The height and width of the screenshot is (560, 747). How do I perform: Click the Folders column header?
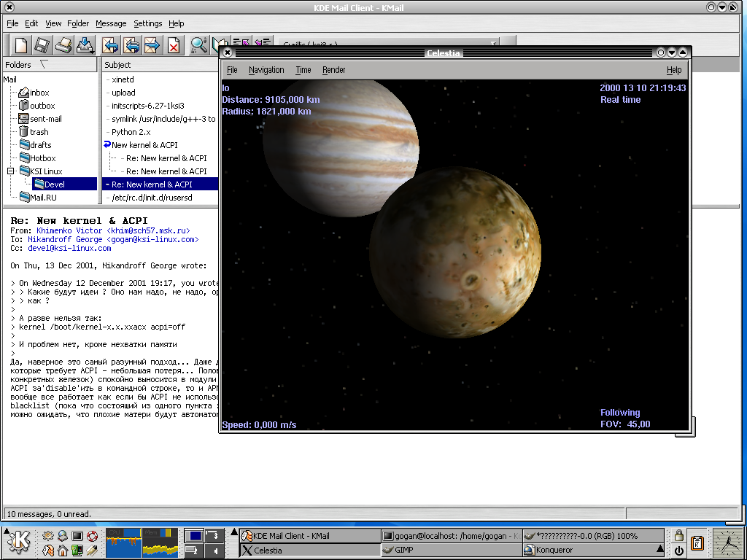point(50,65)
